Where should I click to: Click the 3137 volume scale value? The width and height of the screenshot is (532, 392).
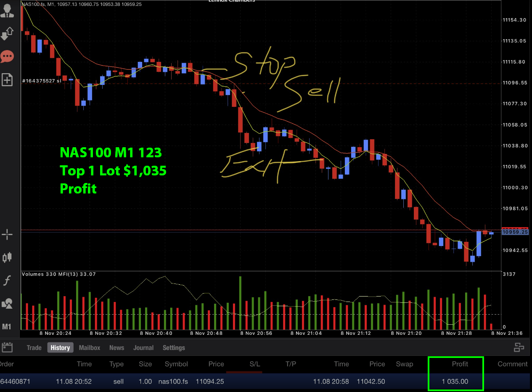[x=509, y=274]
